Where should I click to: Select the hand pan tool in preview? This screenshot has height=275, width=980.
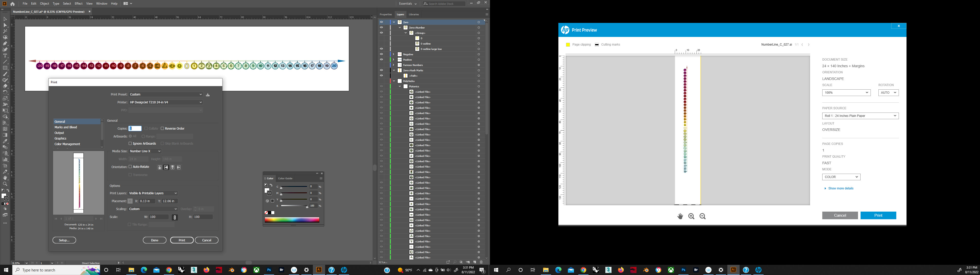[x=680, y=216]
